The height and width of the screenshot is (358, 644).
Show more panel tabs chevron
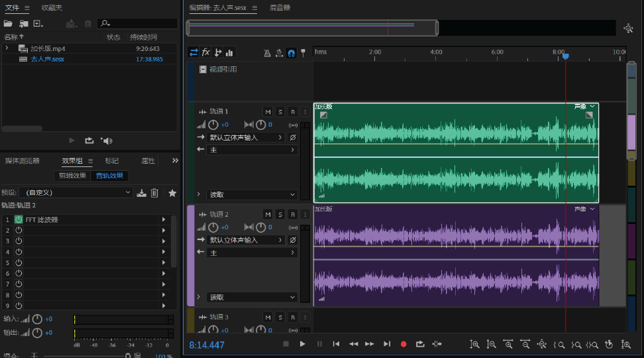tap(176, 160)
